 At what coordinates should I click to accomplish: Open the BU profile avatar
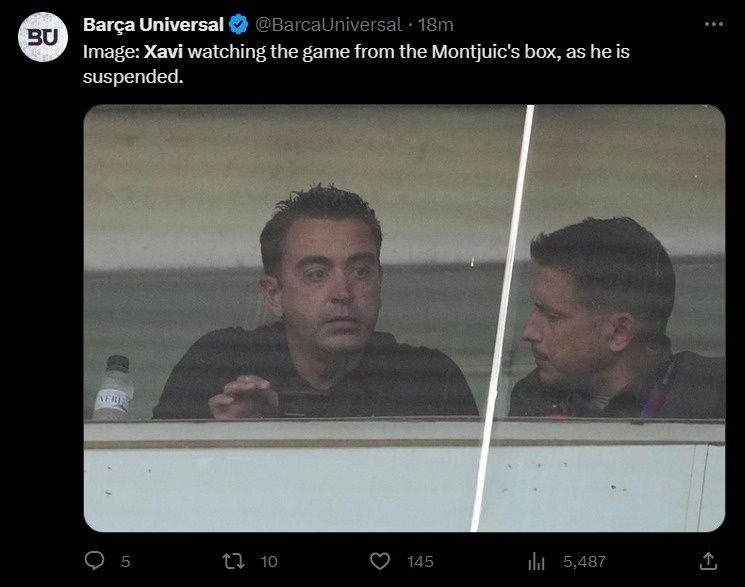point(43,37)
